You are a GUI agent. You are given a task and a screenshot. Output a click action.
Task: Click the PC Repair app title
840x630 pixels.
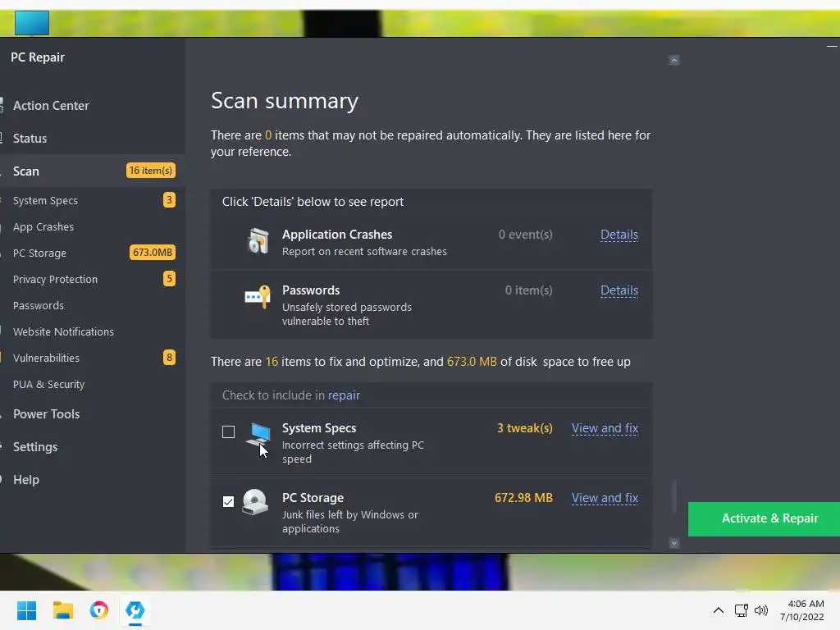pyautogui.click(x=38, y=57)
